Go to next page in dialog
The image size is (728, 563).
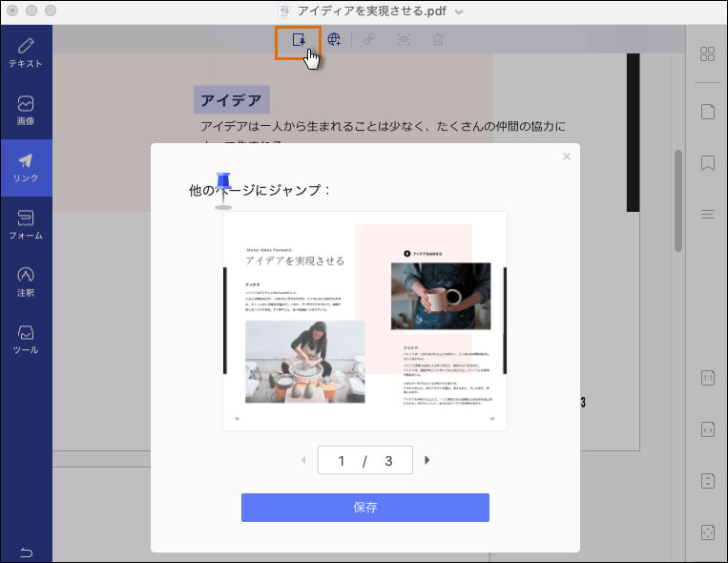pos(427,460)
